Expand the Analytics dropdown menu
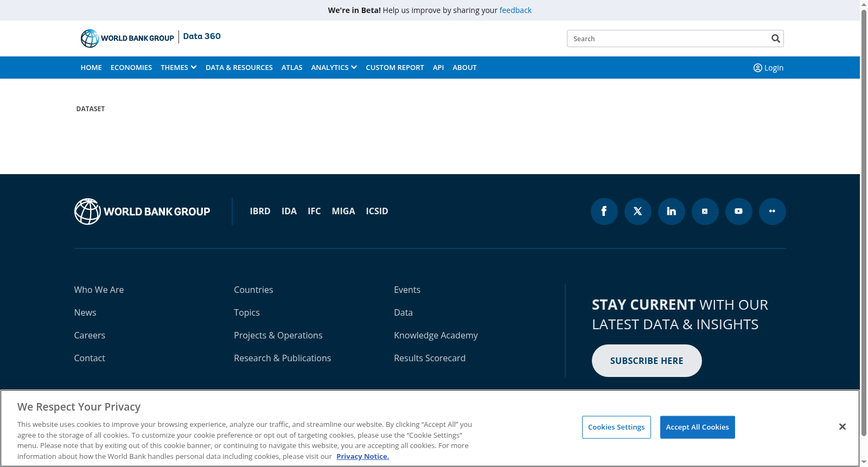Image resolution: width=868 pixels, height=467 pixels. pos(334,68)
